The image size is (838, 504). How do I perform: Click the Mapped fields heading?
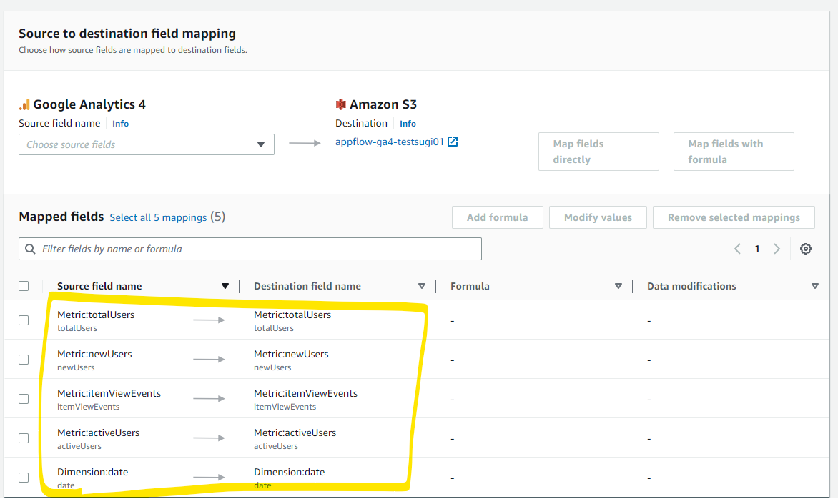(x=61, y=217)
